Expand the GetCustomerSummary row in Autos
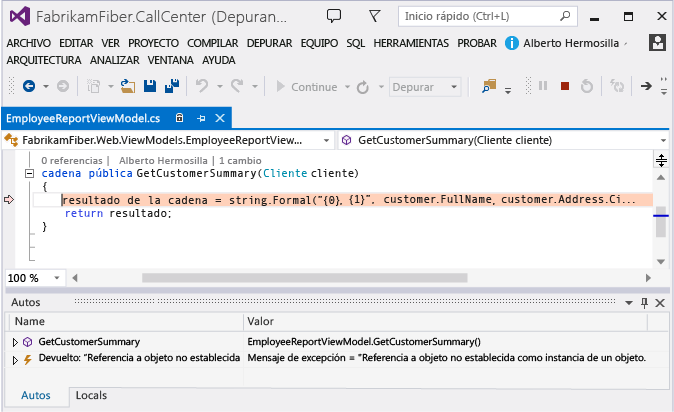The height and width of the screenshot is (412, 674). point(15,342)
